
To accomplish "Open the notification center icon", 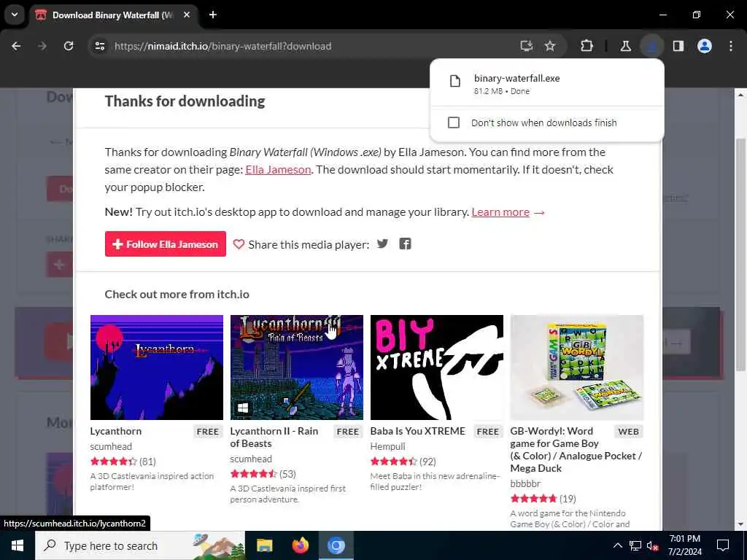I will pyautogui.click(x=723, y=545).
